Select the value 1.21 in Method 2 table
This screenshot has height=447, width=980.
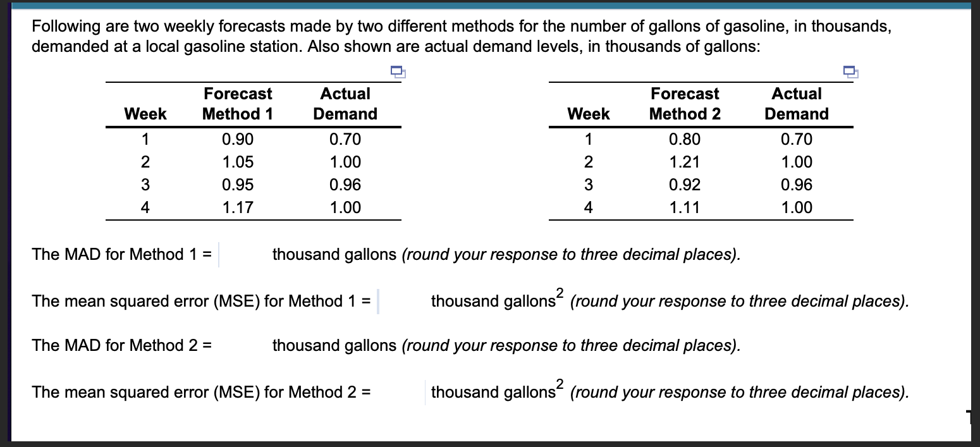coord(685,162)
